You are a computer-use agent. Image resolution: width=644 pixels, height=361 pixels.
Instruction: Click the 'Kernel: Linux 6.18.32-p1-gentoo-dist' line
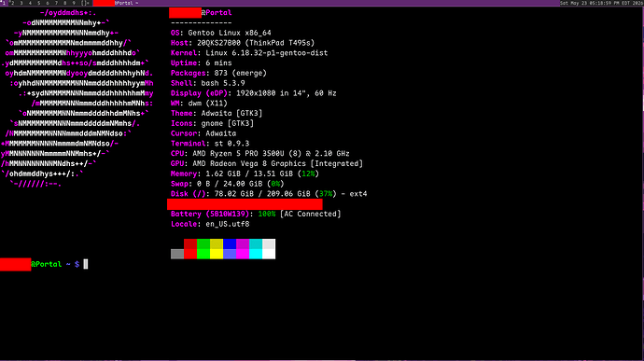coord(249,53)
